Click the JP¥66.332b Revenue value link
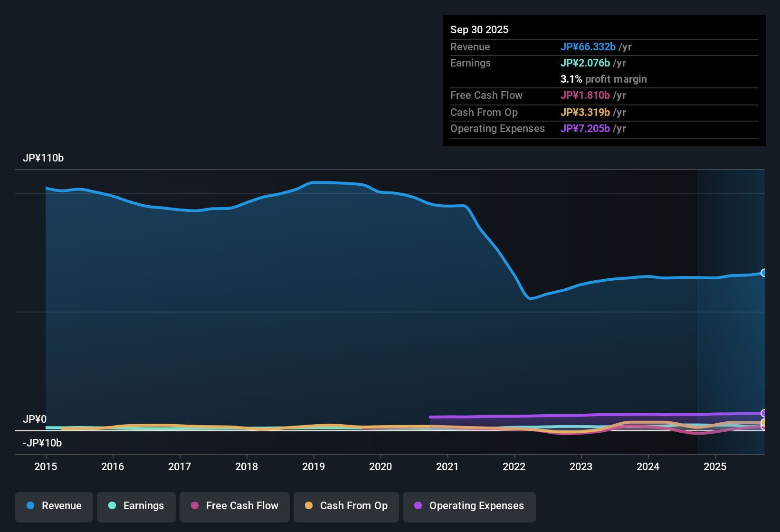This screenshot has width=780, height=532. [x=588, y=47]
